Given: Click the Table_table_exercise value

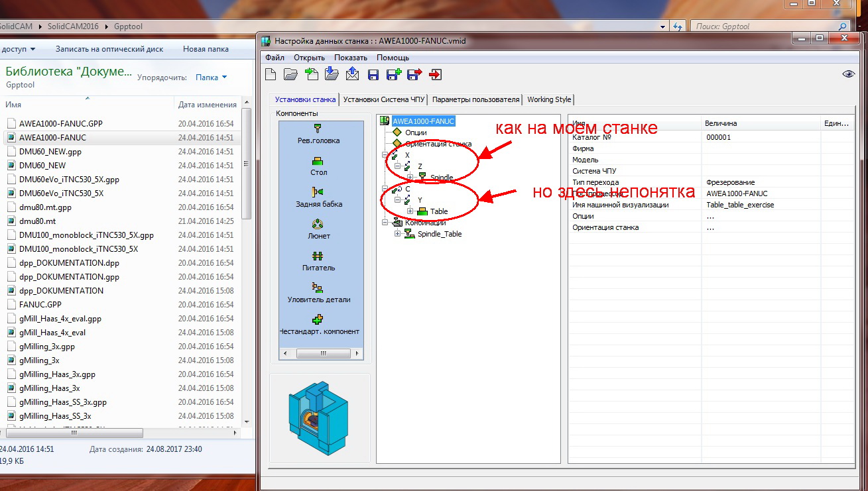Looking at the screenshot, I should 740,205.
